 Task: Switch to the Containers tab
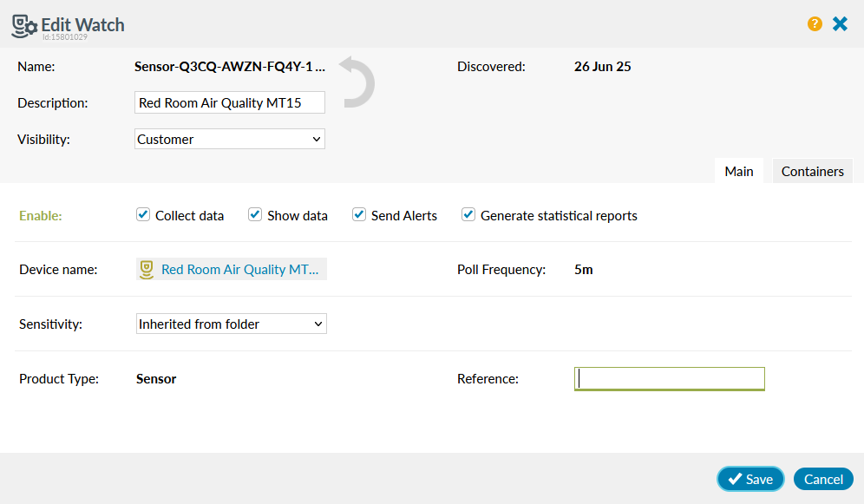coord(812,171)
